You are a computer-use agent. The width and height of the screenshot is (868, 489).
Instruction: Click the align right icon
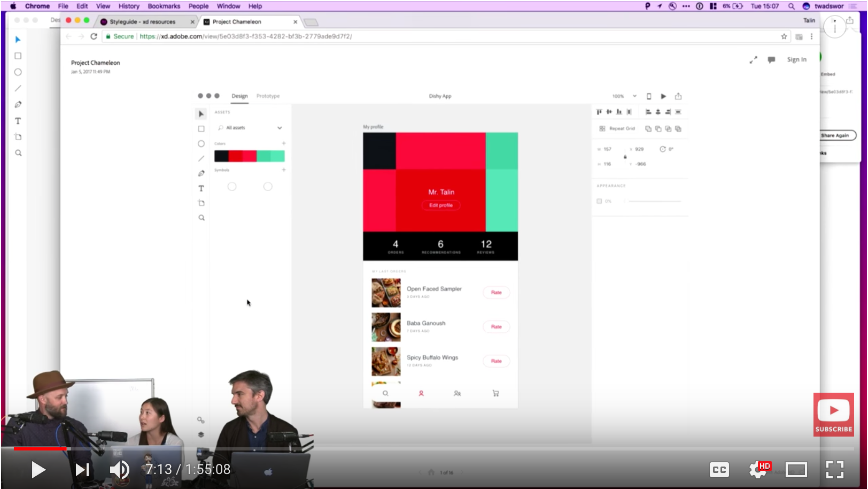coord(668,112)
